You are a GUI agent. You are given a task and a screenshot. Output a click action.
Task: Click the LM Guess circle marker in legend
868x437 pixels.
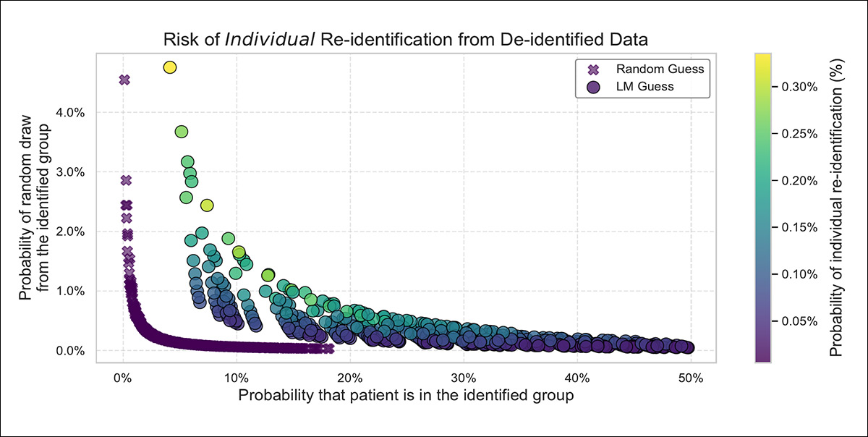(x=595, y=87)
